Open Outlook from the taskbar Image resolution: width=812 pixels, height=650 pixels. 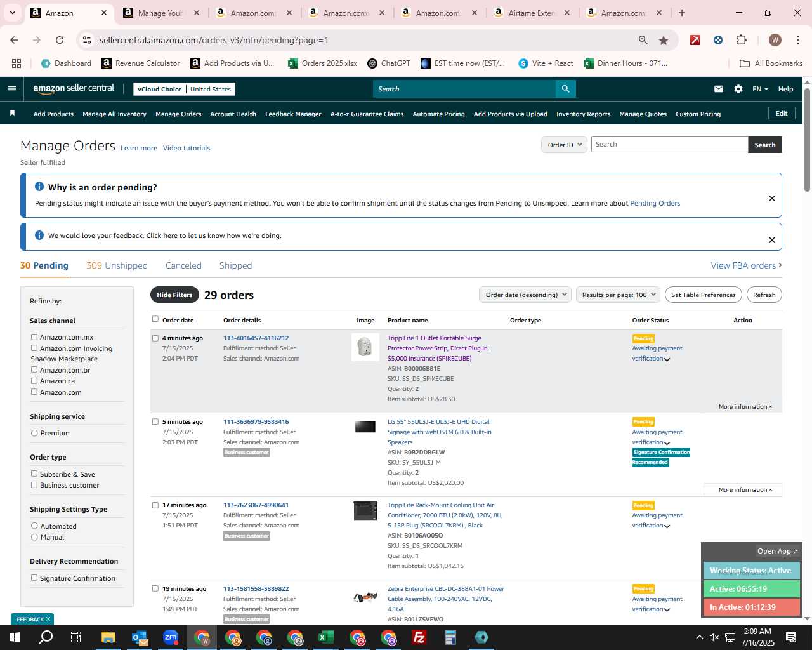point(140,637)
